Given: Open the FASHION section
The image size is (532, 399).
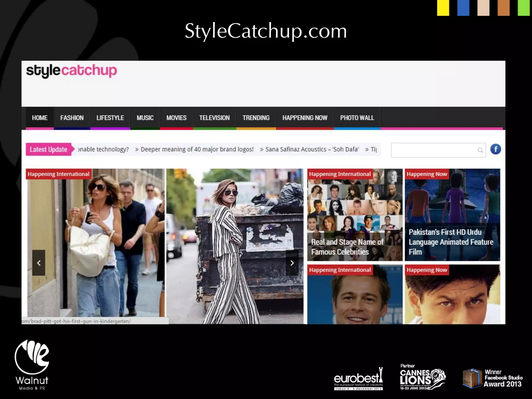Looking at the screenshot, I should coord(72,118).
